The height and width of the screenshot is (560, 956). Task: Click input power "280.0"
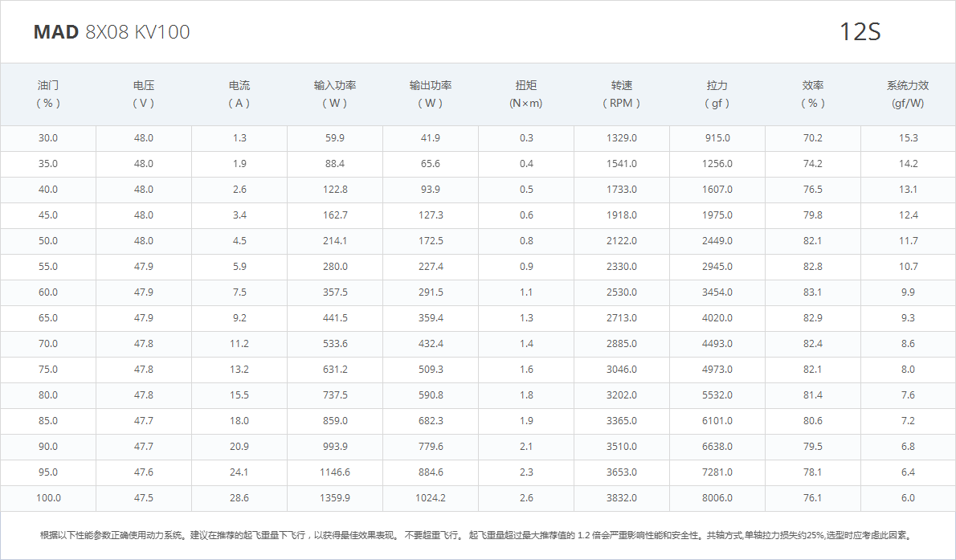tap(335, 267)
